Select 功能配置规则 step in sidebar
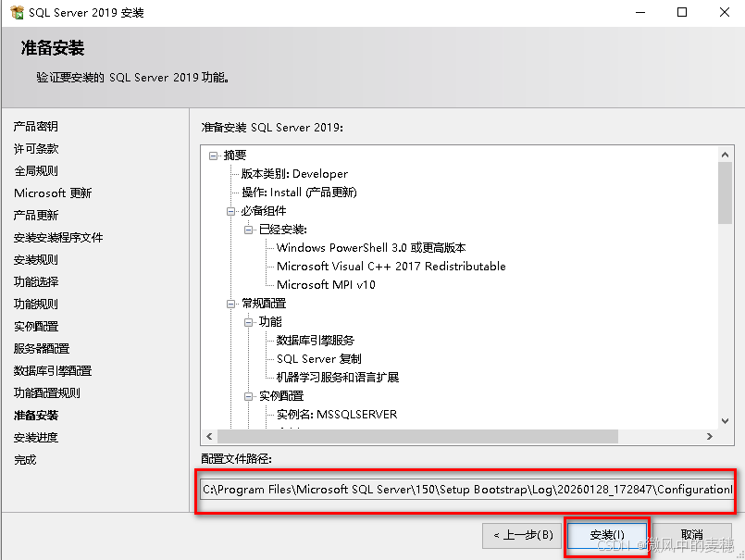 pyautogui.click(x=46, y=393)
